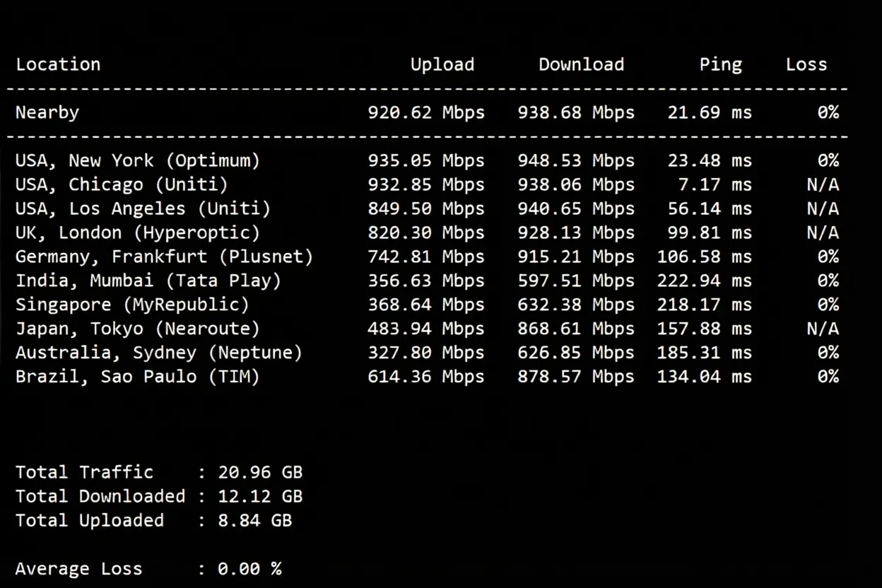Select Nearby ping 21.69 ms
Image resolution: width=882 pixels, height=588 pixels.
pos(710,112)
